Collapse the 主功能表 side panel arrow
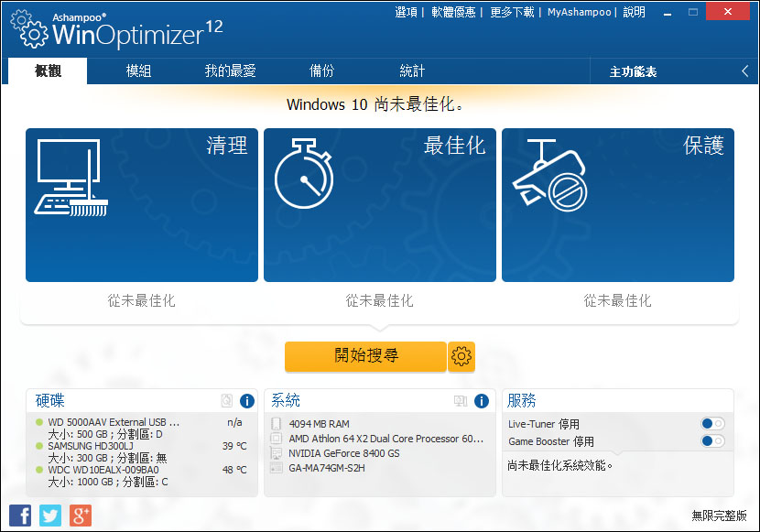 coord(745,71)
